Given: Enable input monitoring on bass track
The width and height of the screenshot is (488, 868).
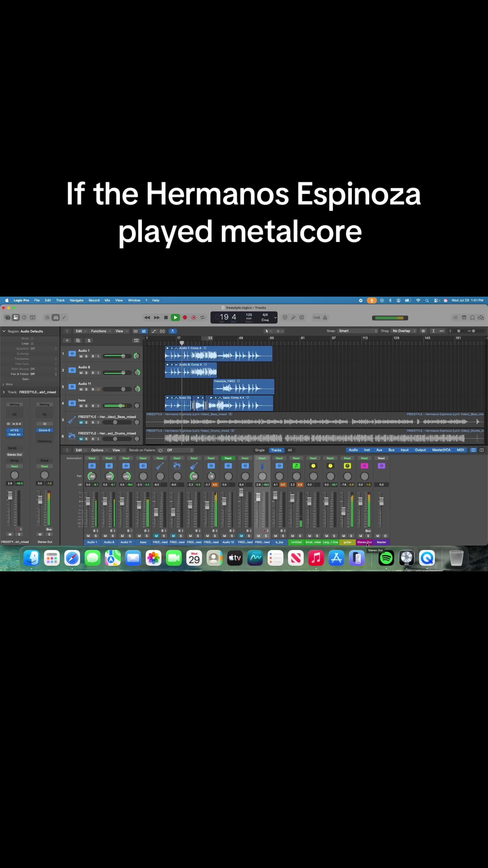Looking at the screenshot, I should pyautogui.click(x=98, y=406).
